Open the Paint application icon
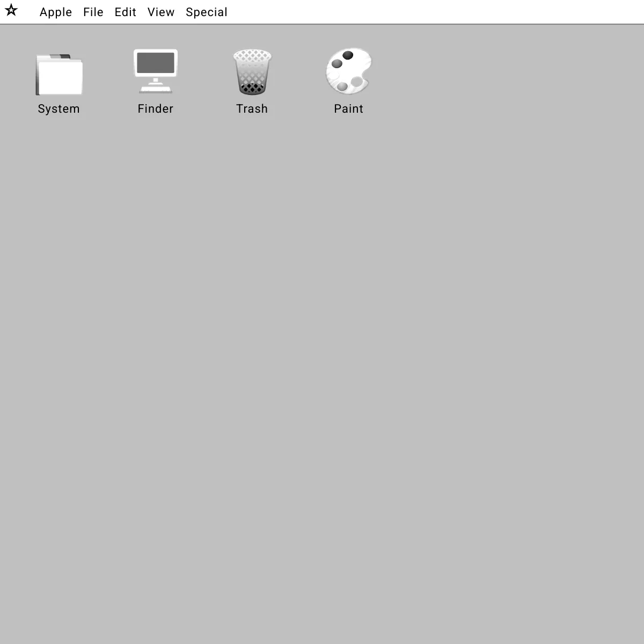Screen dimensions: 644x644 349,72
